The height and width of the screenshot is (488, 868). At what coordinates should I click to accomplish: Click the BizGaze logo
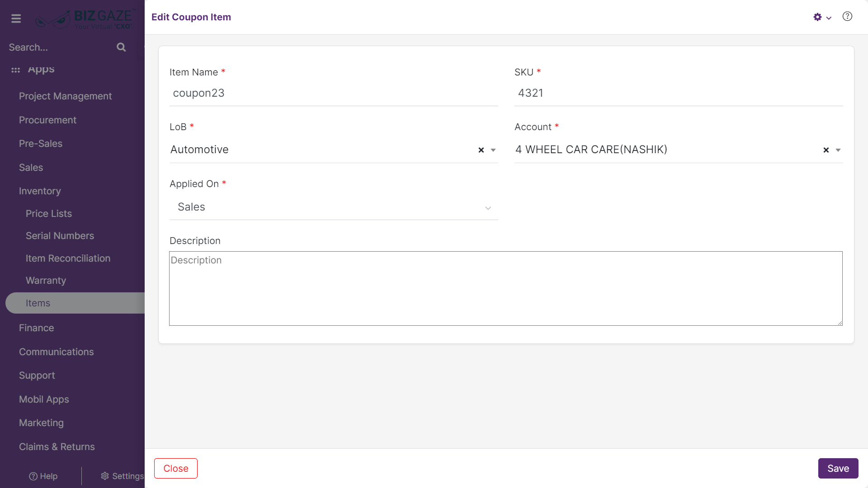click(84, 19)
